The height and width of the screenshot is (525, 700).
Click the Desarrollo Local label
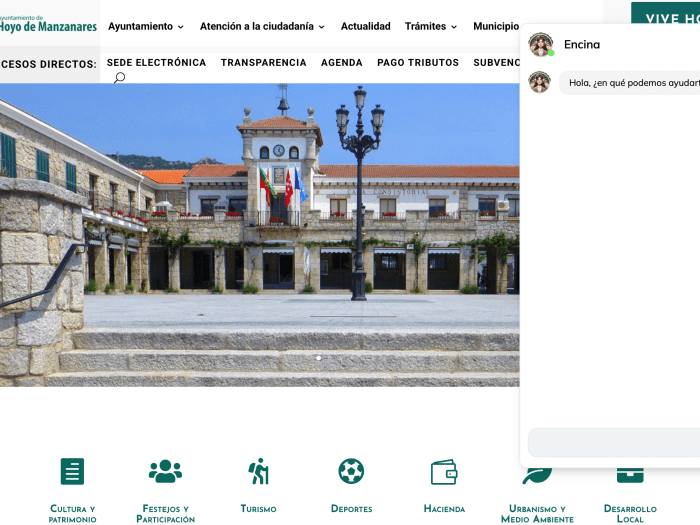pyautogui.click(x=630, y=514)
